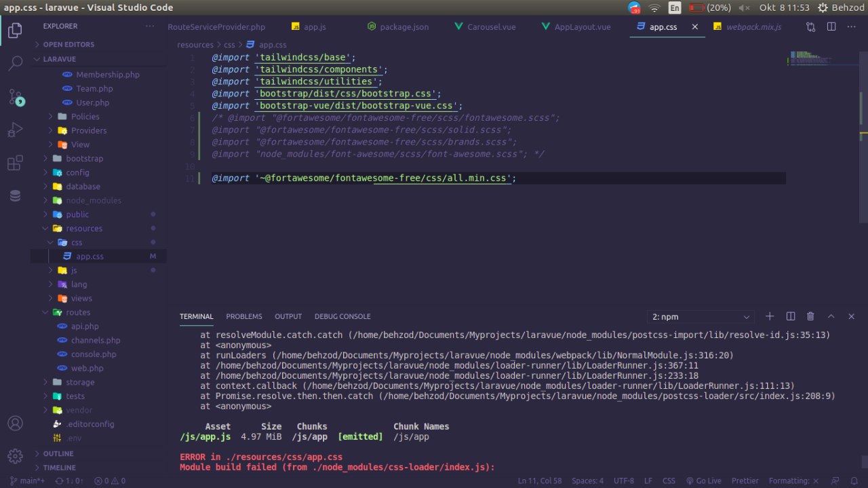
Task: Open errors and warnings status bar item
Action: click(110, 481)
